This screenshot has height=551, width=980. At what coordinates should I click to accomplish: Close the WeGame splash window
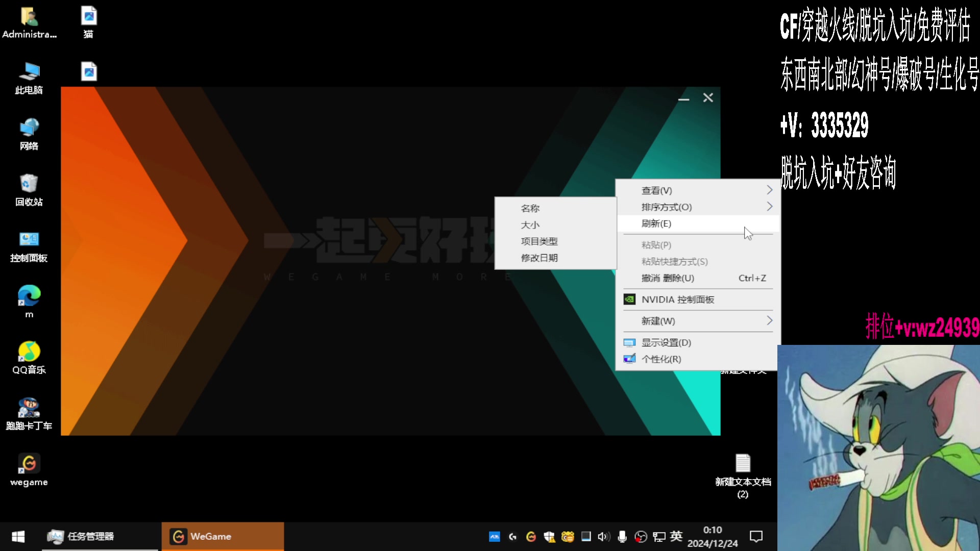pos(708,97)
